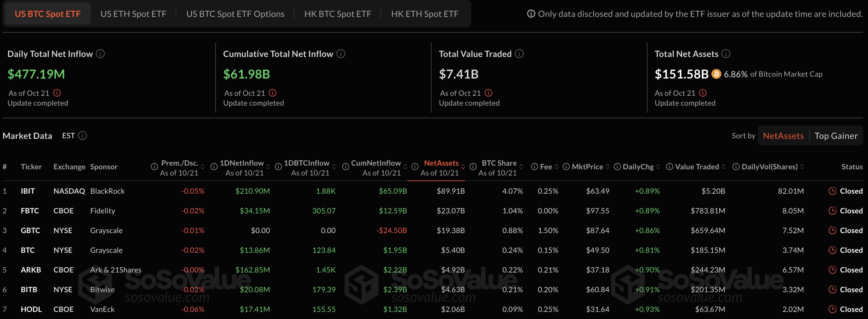Click info icon next to Cumulative Total Net Inflow
The height and width of the screenshot is (319, 868).
(x=341, y=54)
